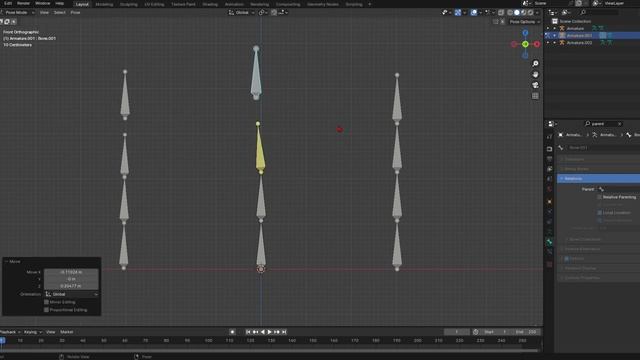This screenshot has height=360, width=640.
Task: Open pivot point dropdown
Action: (262, 13)
